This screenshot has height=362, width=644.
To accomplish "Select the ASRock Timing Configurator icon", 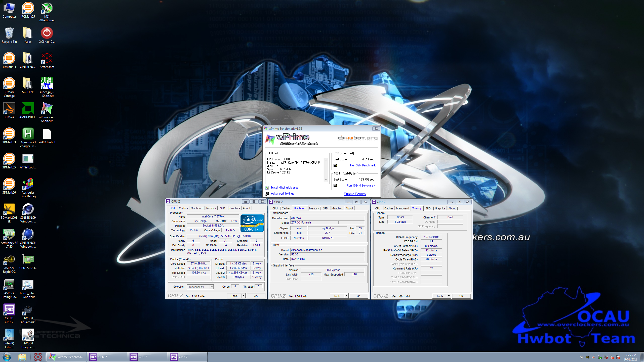I will (9, 289).
